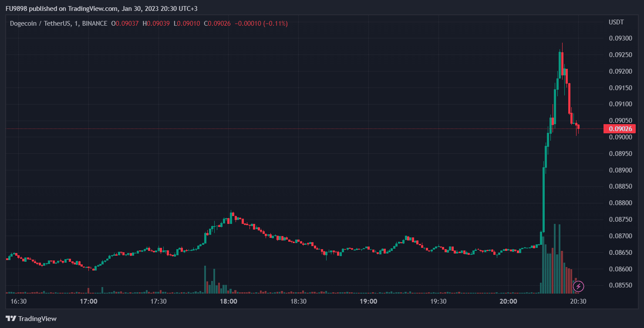Click the 0.08550 price scale label
The height and width of the screenshot is (328, 644).
point(620,285)
